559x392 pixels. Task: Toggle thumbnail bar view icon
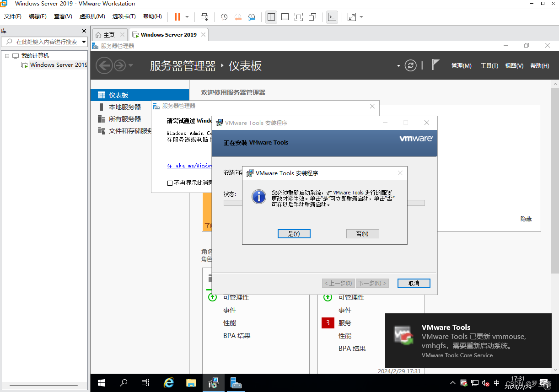(285, 17)
